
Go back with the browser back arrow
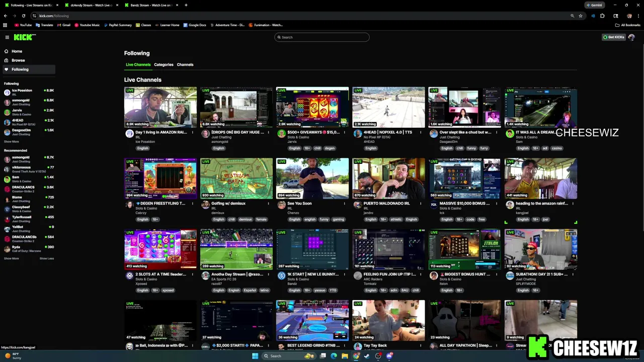(6, 16)
